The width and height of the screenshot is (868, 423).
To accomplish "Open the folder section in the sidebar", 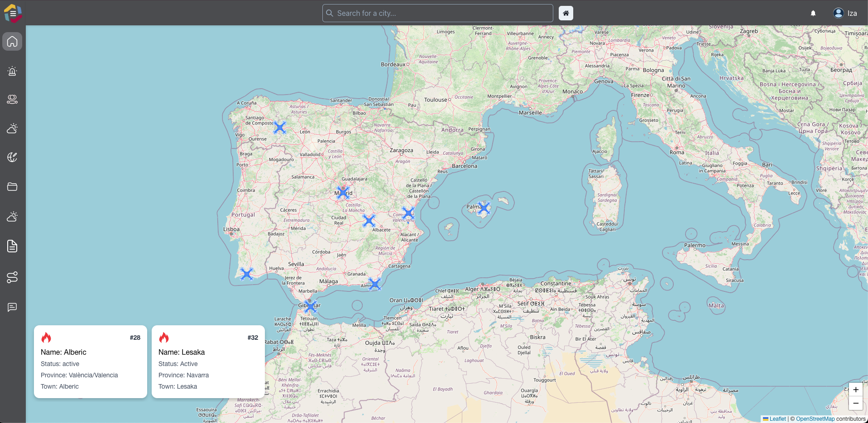I will pyautogui.click(x=12, y=186).
